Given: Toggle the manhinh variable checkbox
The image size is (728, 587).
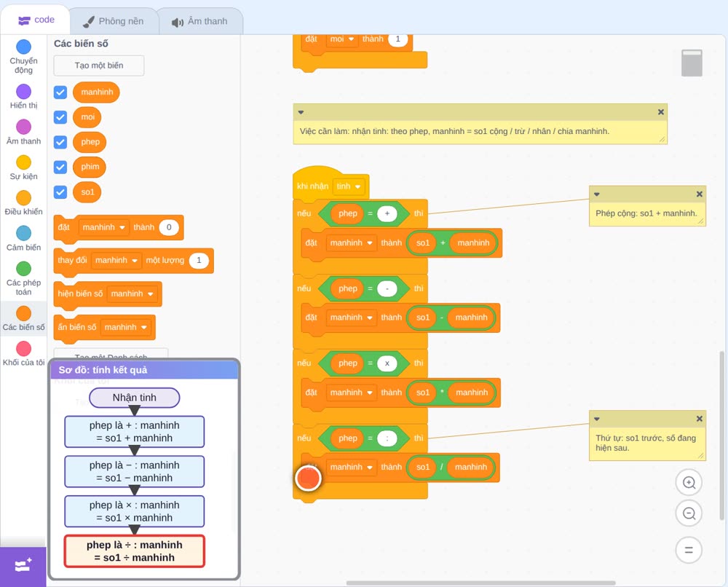Looking at the screenshot, I should (x=60, y=92).
